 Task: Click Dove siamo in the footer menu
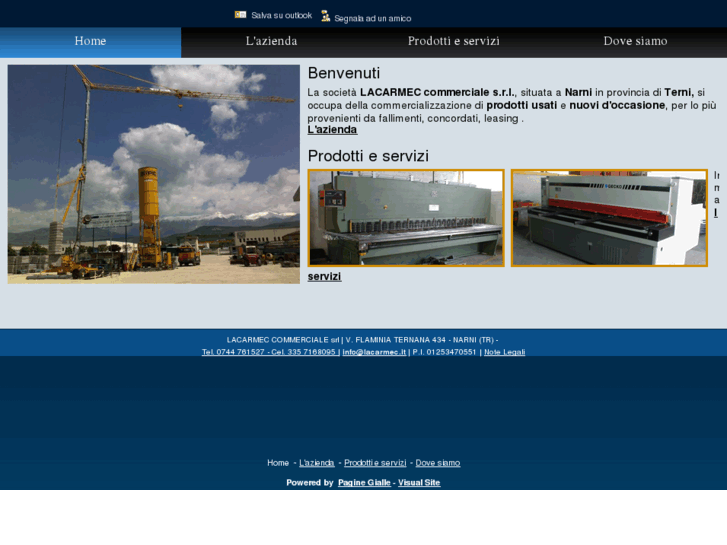click(x=438, y=463)
